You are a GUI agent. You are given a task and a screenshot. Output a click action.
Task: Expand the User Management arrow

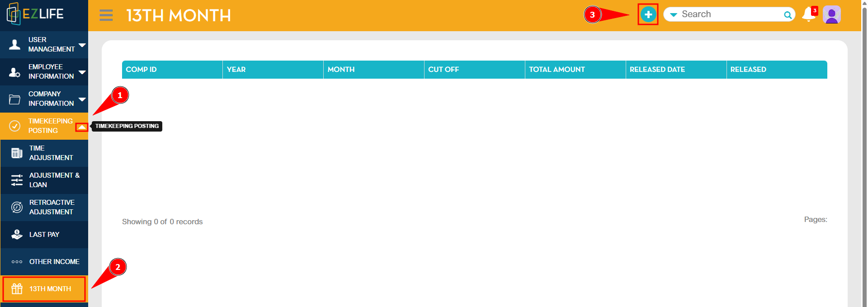coord(82,45)
